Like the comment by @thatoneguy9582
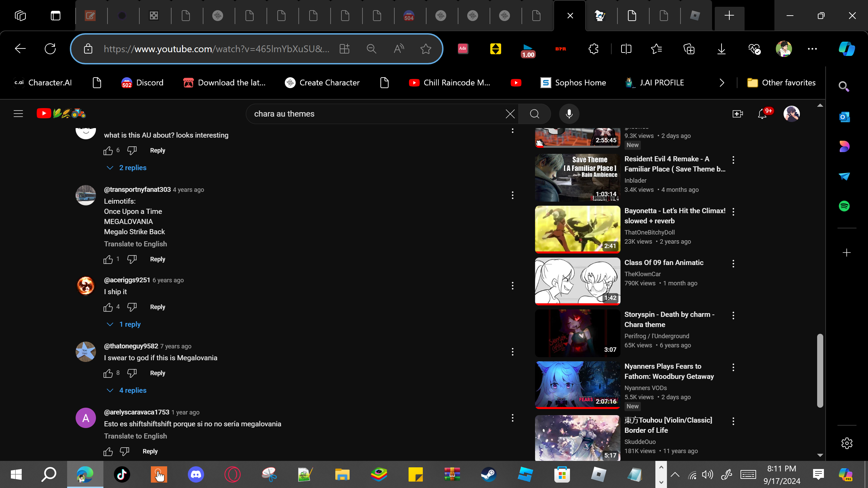The width and height of the screenshot is (868, 488). point(108,373)
